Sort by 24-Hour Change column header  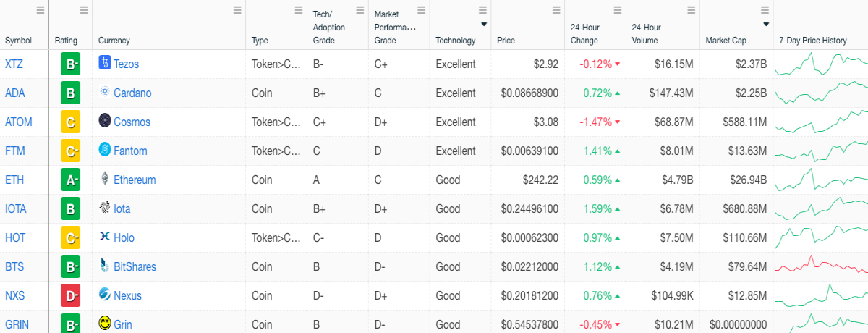[585, 34]
